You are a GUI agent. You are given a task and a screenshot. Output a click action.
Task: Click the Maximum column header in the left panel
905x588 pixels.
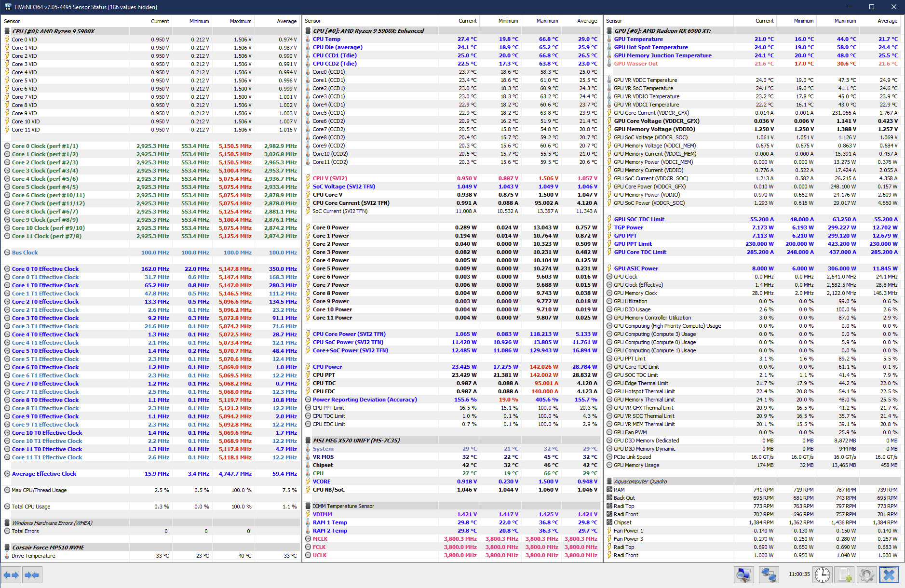(233, 21)
